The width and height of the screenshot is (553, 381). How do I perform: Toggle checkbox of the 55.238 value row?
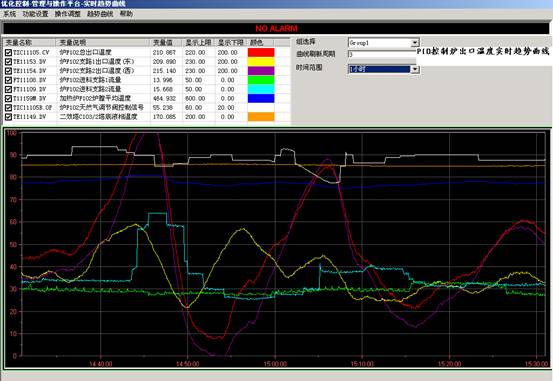pyautogui.click(x=8, y=108)
